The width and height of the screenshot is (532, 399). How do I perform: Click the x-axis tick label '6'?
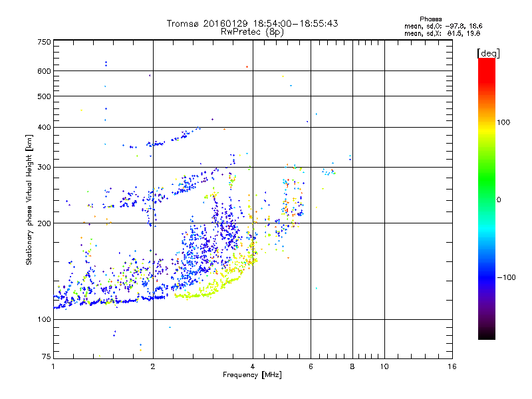311,366
